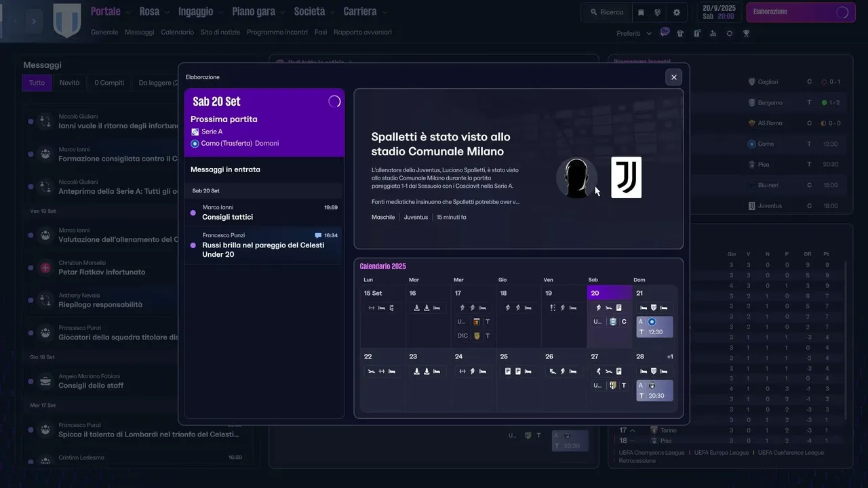Viewport: 868px width, 488px height.
Task: Switch to the Messaggi sub-tab
Action: click(x=139, y=32)
